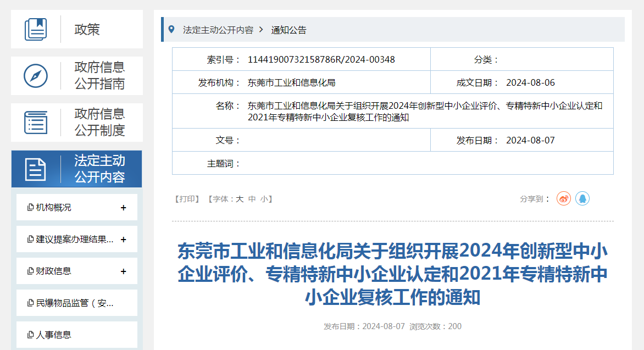Click the large blue article headline
Image resolution: width=644 pixels, height=350 pixels.
tap(392, 274)
